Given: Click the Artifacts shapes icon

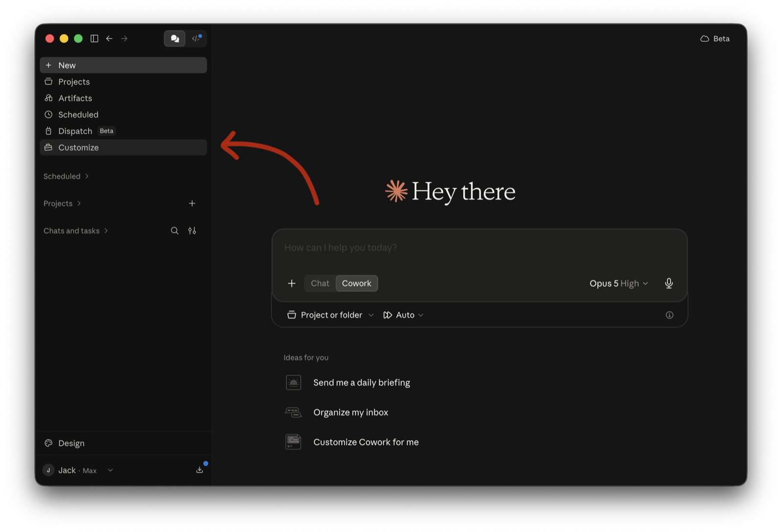Looking at the screenshot, I should [x=48, y=98].
